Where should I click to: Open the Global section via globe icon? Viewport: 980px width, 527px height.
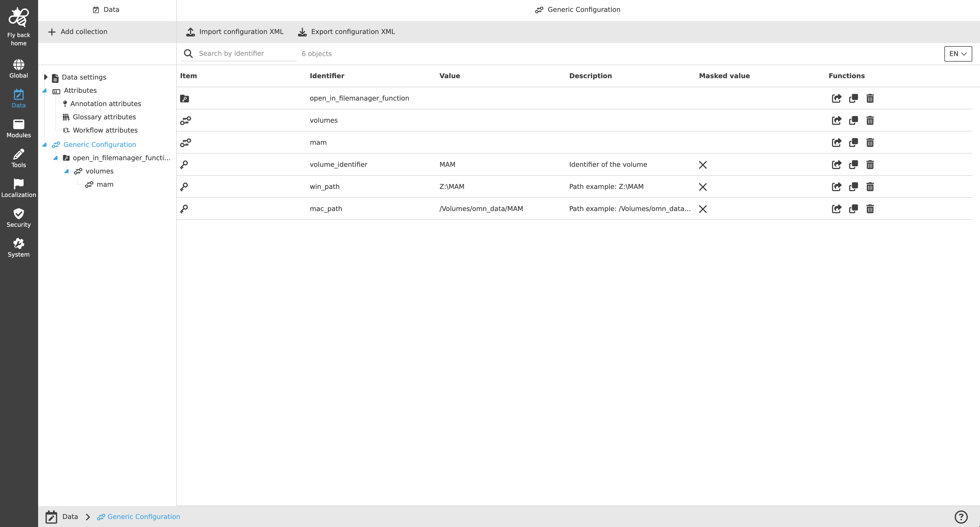(x=18, y=64)
